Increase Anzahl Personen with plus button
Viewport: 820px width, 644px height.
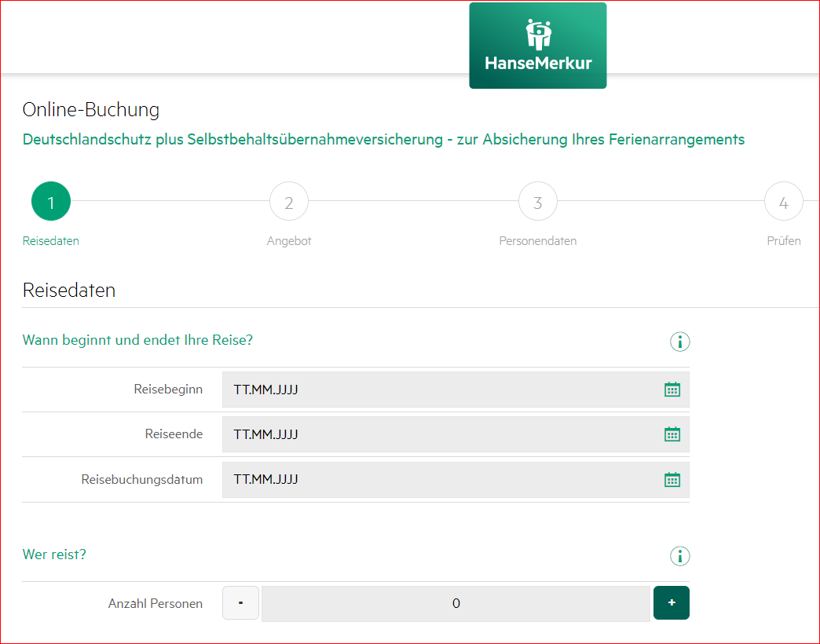tap(671, 603)
